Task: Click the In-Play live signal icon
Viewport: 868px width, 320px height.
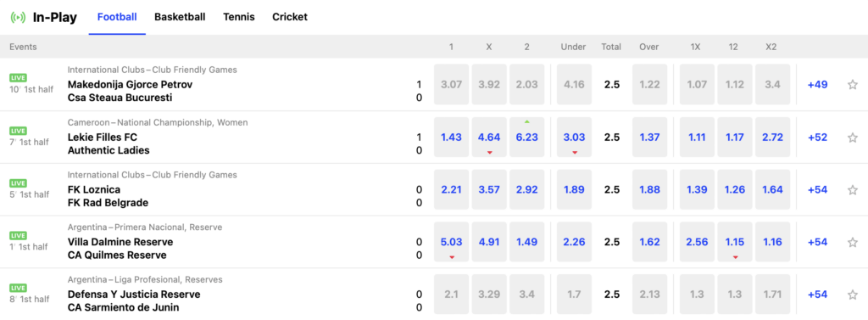Action: [19, 17]
